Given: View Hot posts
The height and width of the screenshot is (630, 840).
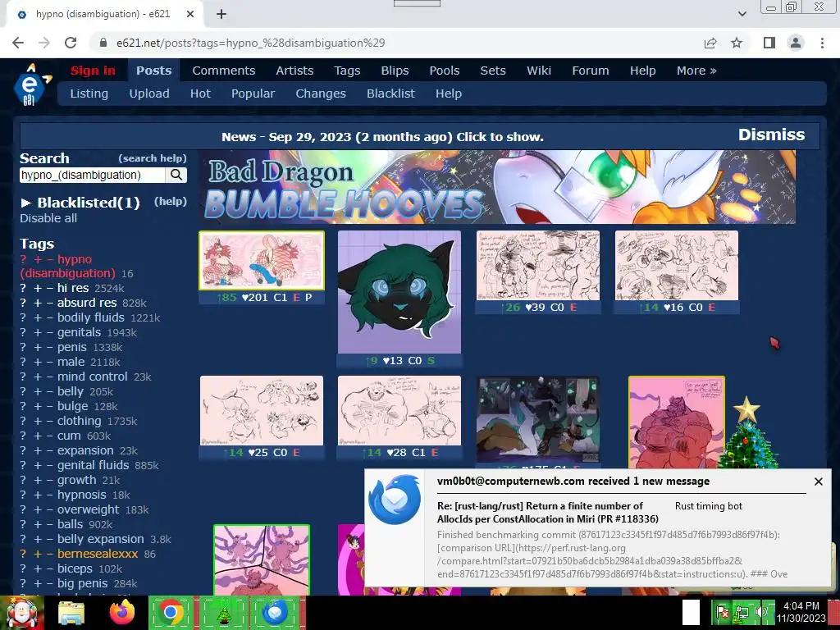Looking at the screenshot, I should [200, 94].
